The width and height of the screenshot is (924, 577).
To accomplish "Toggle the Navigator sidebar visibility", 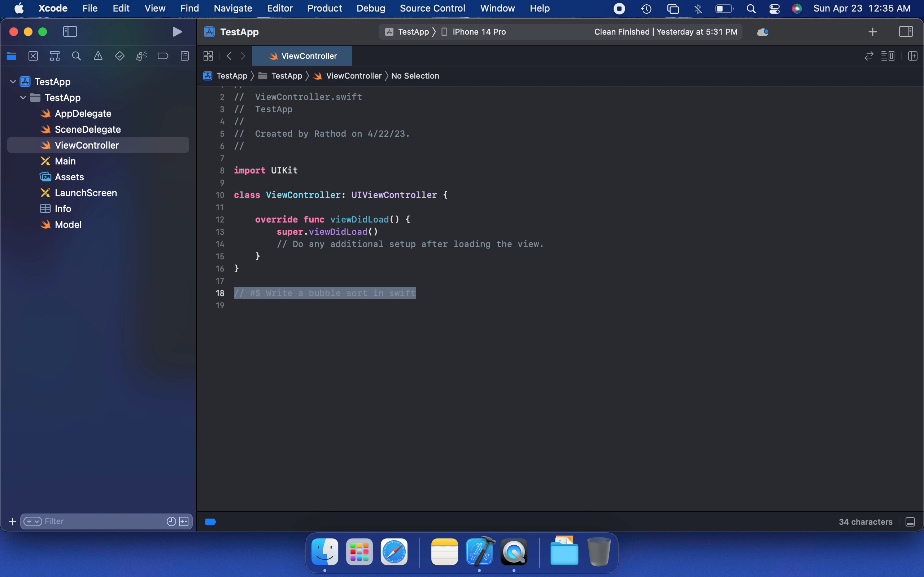I will [x=70, y=32].
